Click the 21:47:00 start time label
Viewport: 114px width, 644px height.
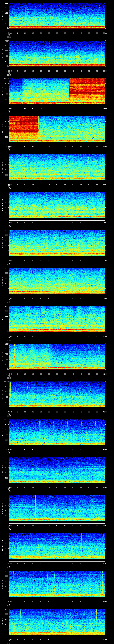(x=9, y=639)
